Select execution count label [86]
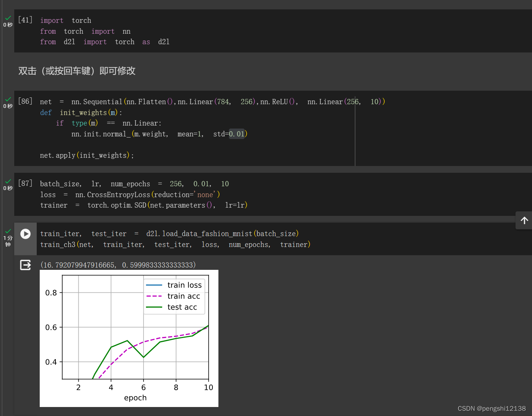532x416 pixels. click(x=25, y=101)
